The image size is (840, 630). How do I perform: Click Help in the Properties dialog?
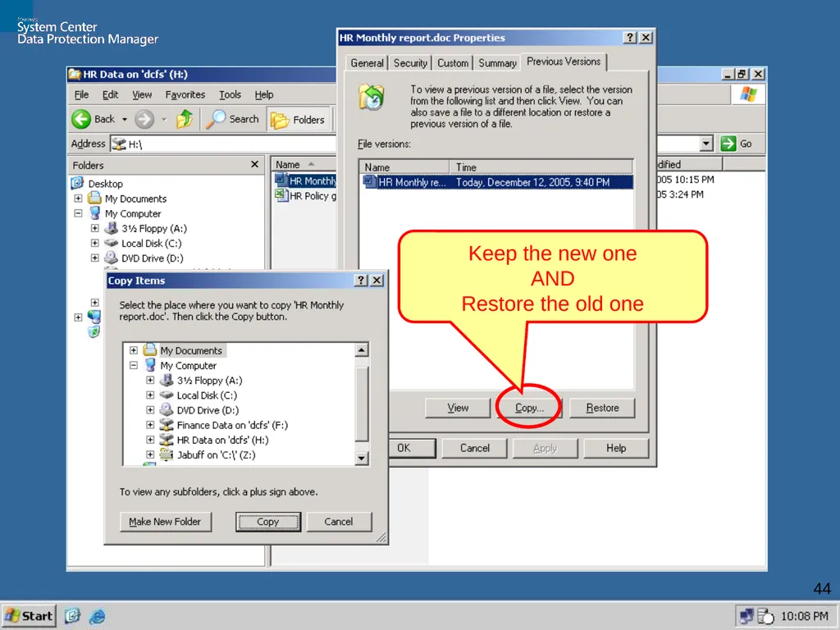[616, 448]
